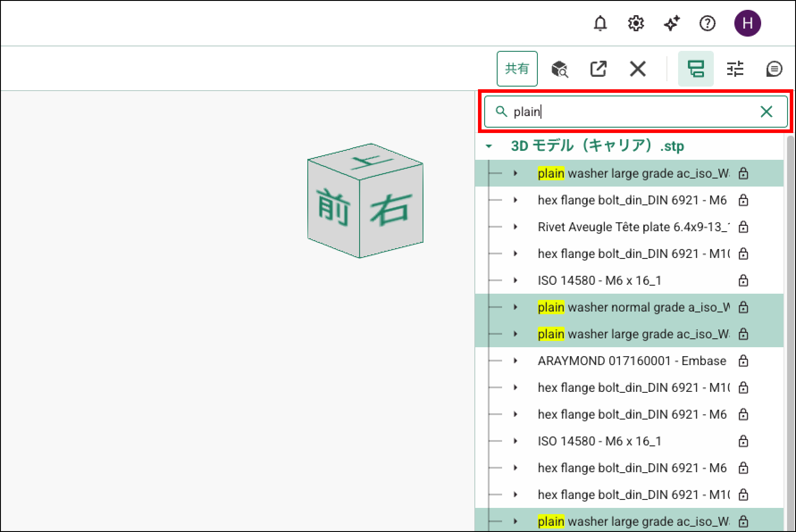796x532 pixels.
Task: Open the display adjustment sliders panel
Action: (x=735, y=69)
